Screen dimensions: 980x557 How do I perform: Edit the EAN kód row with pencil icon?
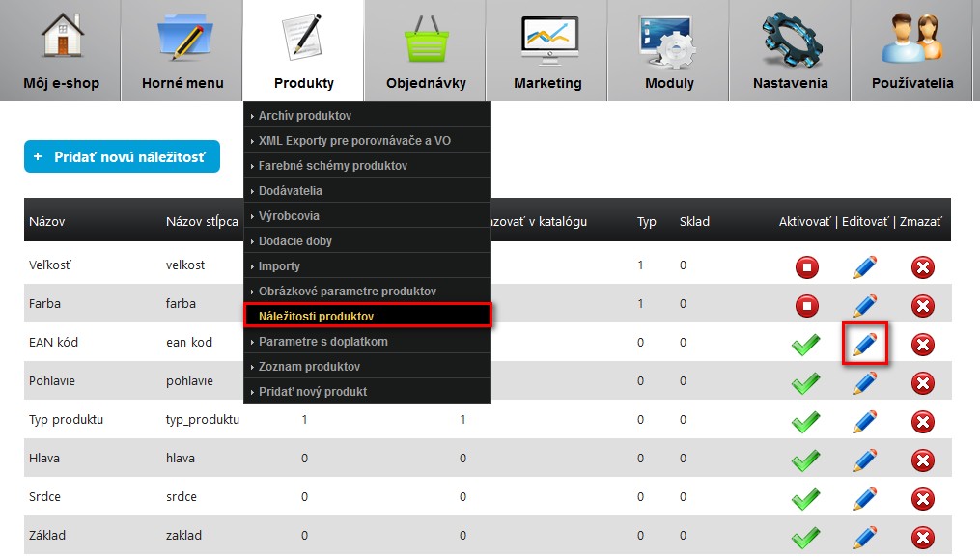pyautogui.click(x=864, y=344)
